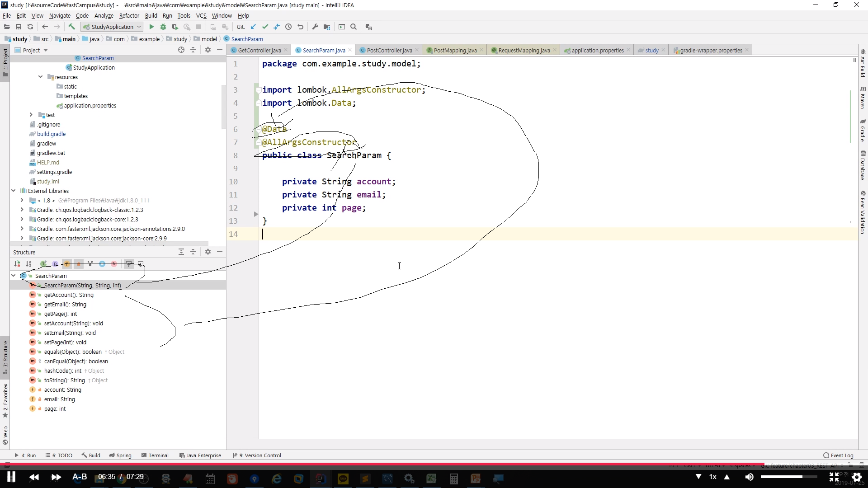Open Git history clock icon
Screen dimensions: 868x488
pos(288,27)
